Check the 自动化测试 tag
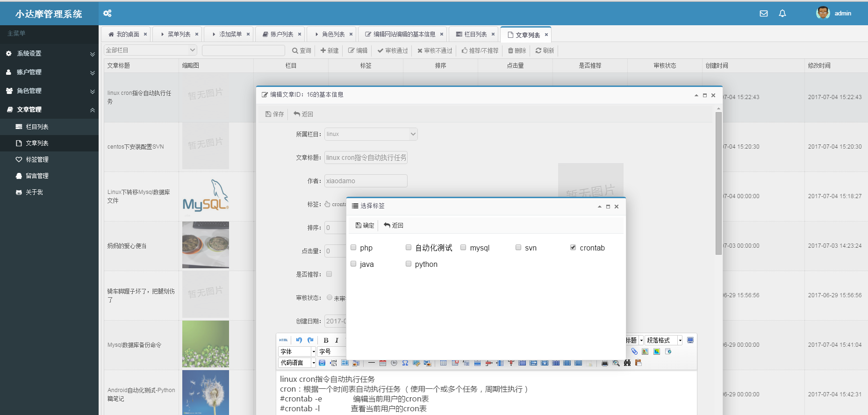 tap(409, 247)
